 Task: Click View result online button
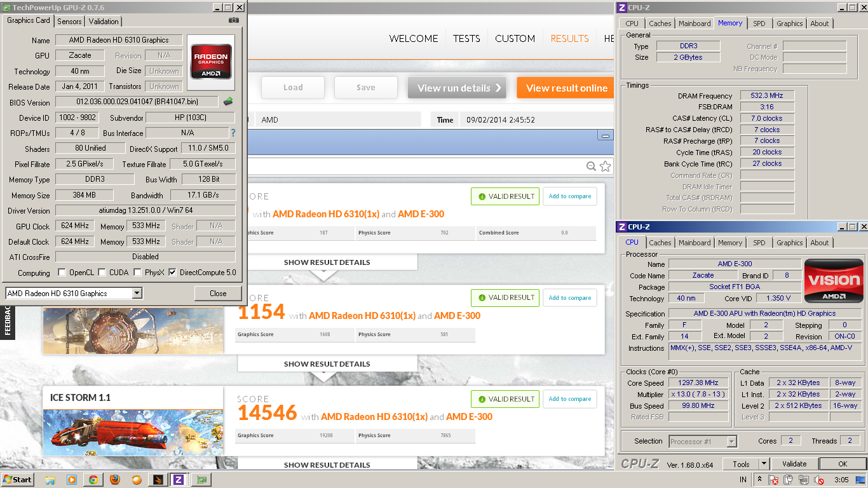pyautogui.click(x=566, y=88)
